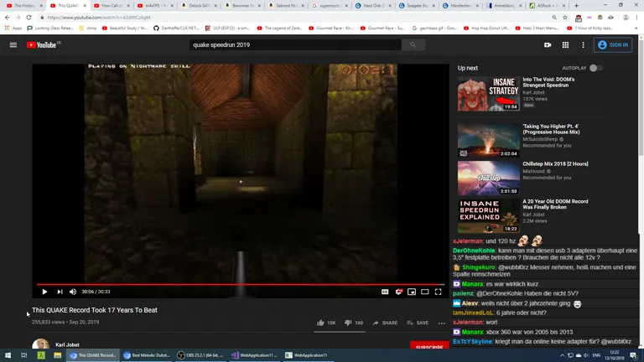
Task: Open the create video camera icon
Action: pos(548,44)
